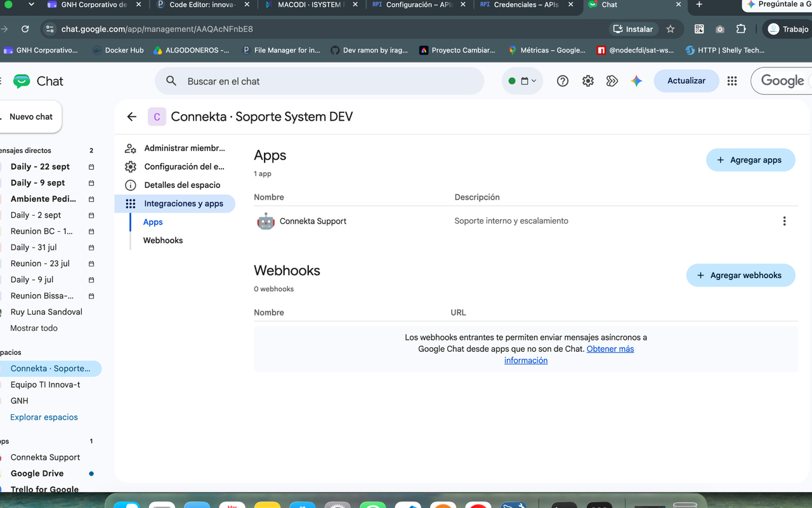The width and height of the screenshot is (812, 508).
Task: Select the Webhooks sub-item
Action: click(x=163, y=240)
